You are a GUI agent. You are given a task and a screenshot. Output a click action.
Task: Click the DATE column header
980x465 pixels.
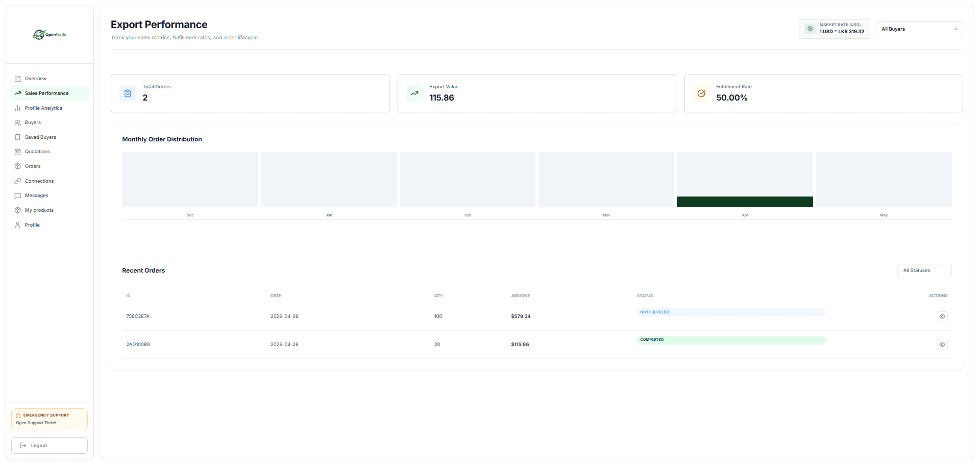click(276, 296)
